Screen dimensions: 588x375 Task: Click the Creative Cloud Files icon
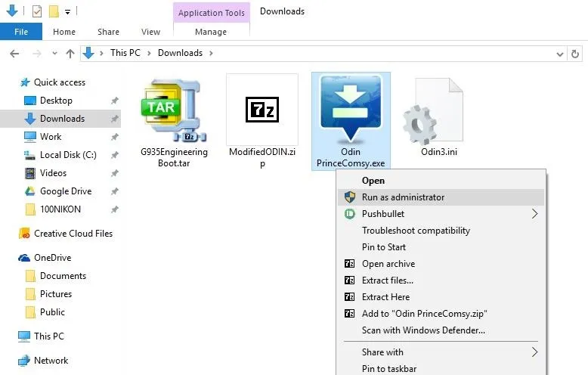24,234
